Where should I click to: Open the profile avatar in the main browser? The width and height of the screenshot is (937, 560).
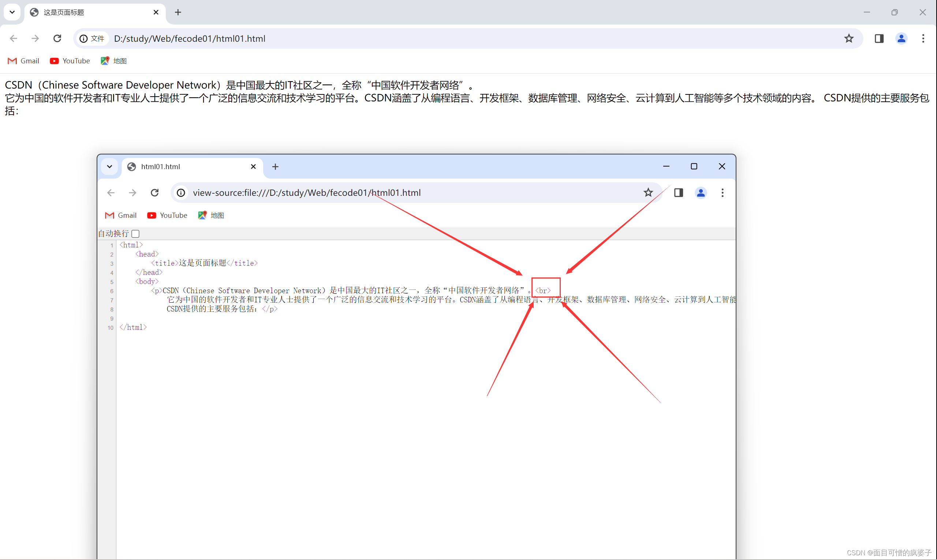[901, 38]
